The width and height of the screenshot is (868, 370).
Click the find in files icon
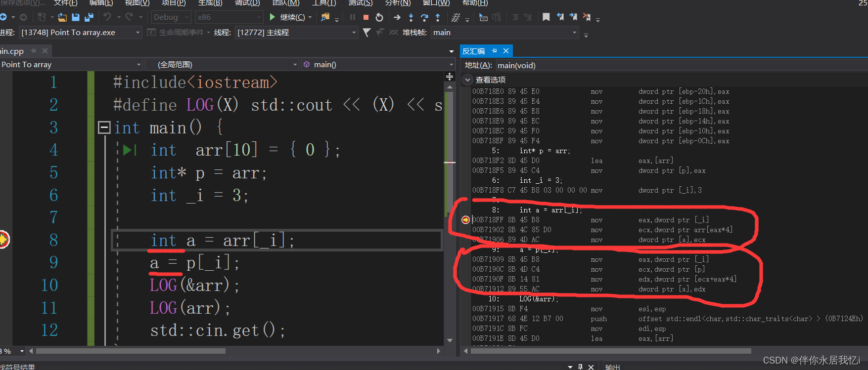click(x=325, y=17)
